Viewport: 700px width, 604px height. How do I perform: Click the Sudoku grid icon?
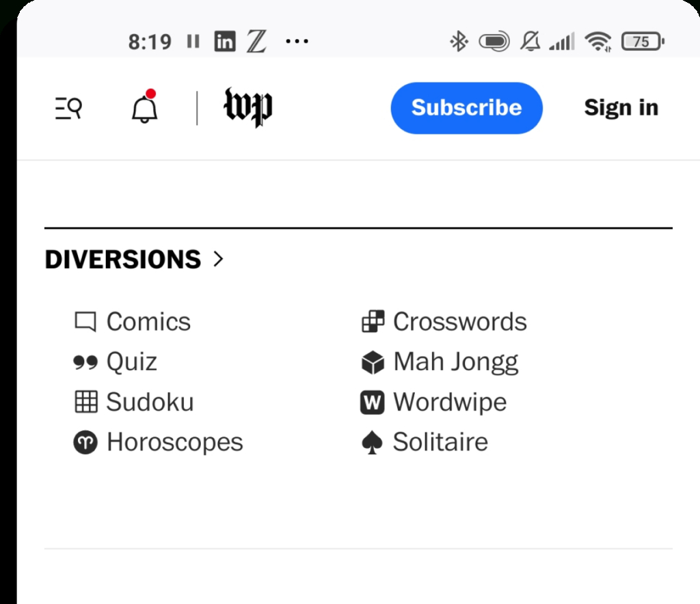click(85, 402)
